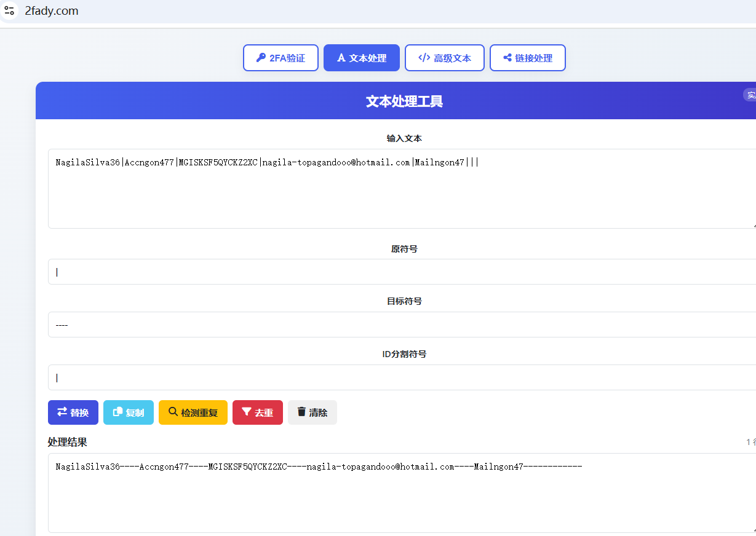Click the 2fady.com URL in address bar
756x536 pixels.
point(52,11)
